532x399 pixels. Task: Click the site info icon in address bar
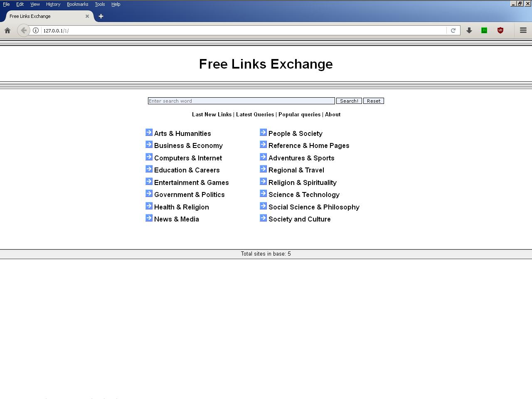click(x=36, y=30)
